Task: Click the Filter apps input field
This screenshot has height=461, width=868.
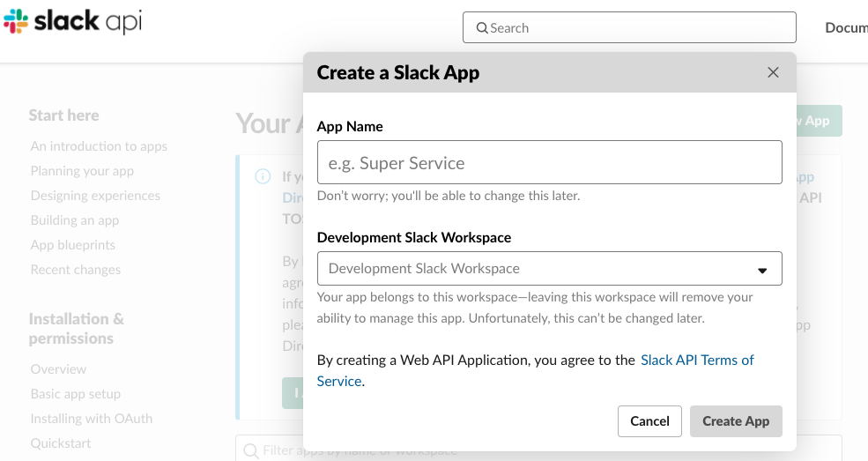Action: (x=538, y=450)
